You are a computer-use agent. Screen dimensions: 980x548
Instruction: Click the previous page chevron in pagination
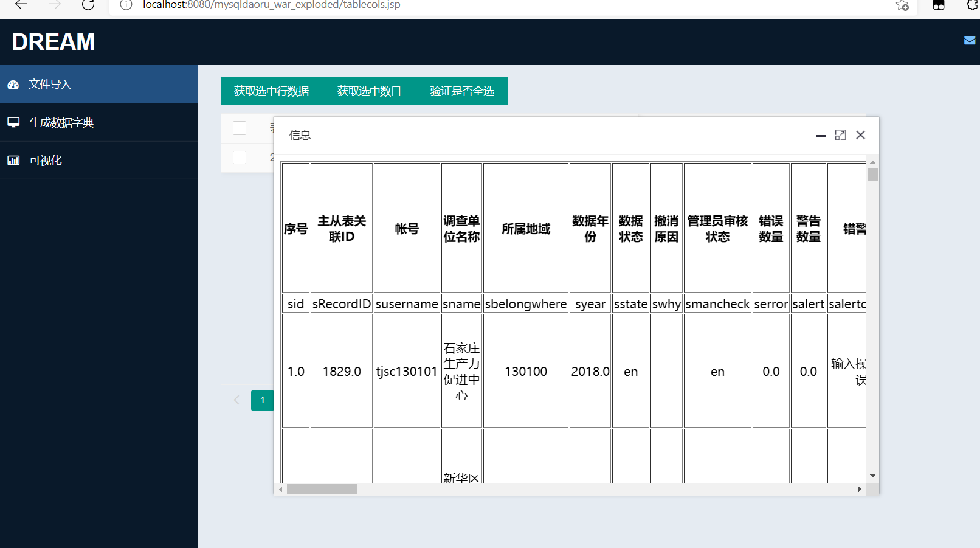236,400
